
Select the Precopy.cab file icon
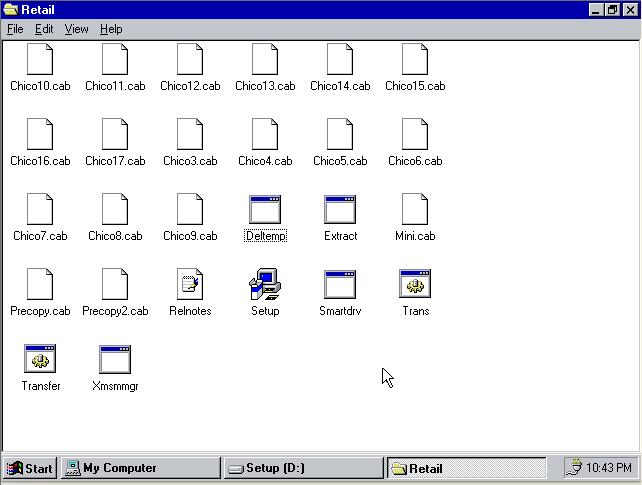click(40, 284)
